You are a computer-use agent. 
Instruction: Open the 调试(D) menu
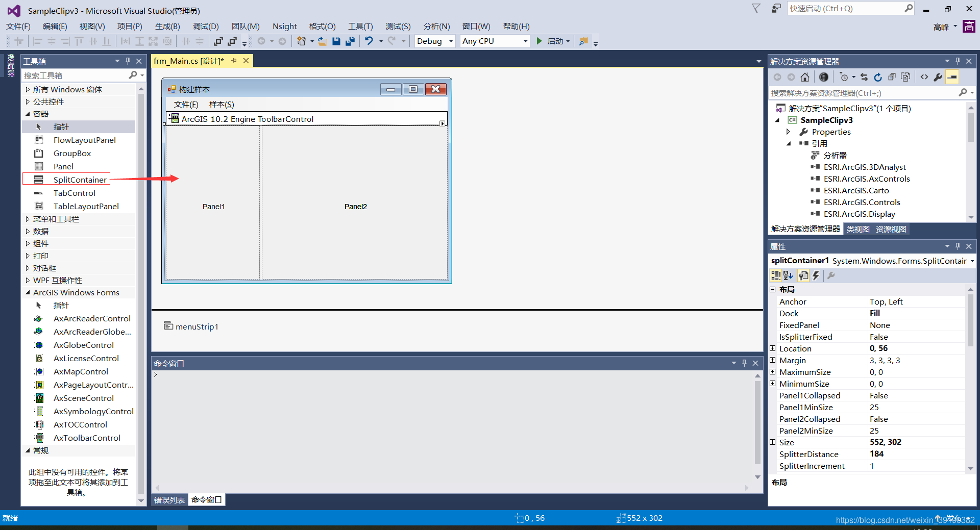(206, 26)
